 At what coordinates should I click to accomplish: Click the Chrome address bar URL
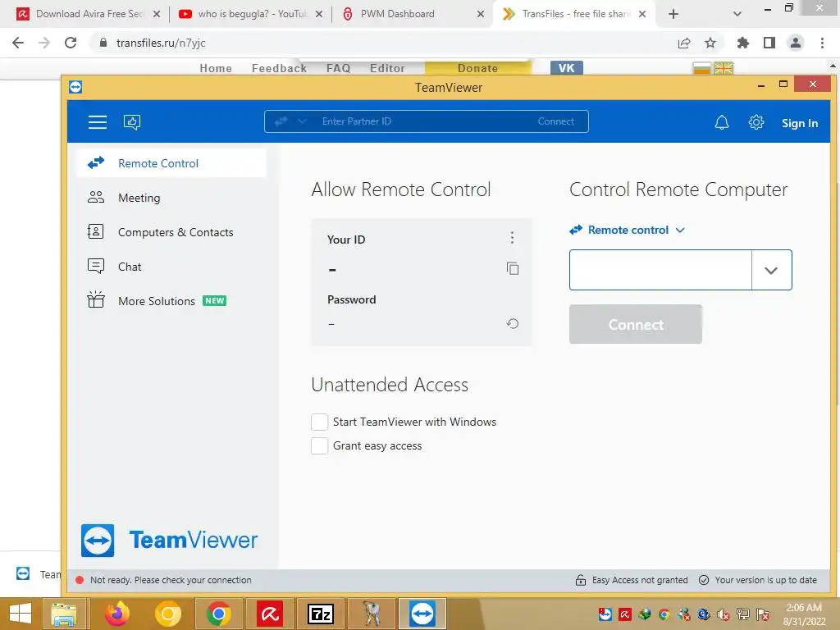161,43
